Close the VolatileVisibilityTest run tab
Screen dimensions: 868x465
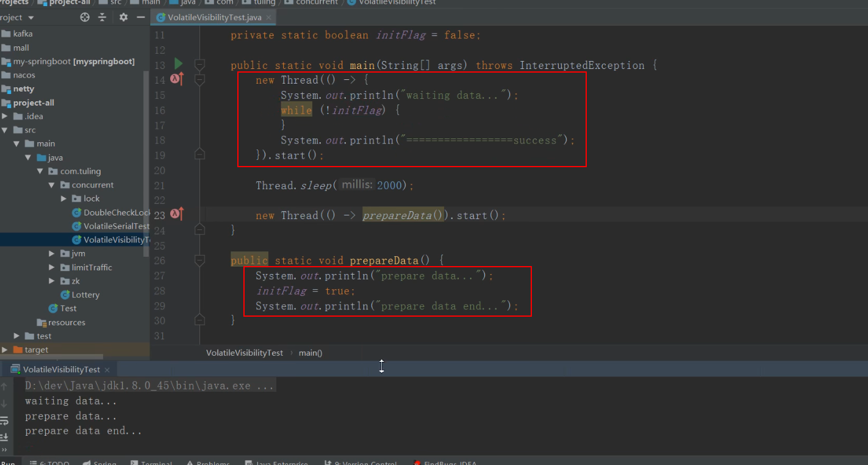[x=107, y=370]
